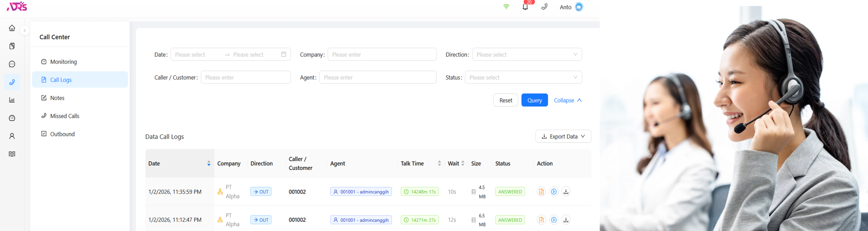Click the user icon in sidebar
The width and height of the screenshot is (868, 231).
tap(12, 136)
